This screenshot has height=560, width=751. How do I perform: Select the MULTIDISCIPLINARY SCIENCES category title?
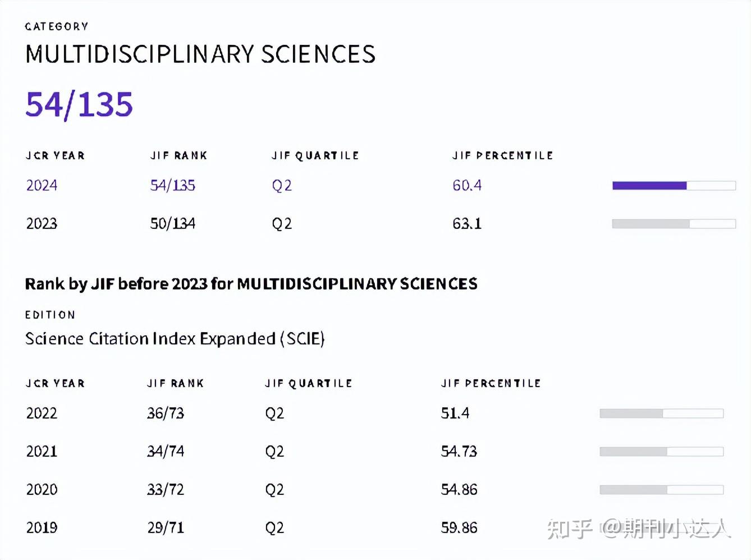[x=200, y=54]
